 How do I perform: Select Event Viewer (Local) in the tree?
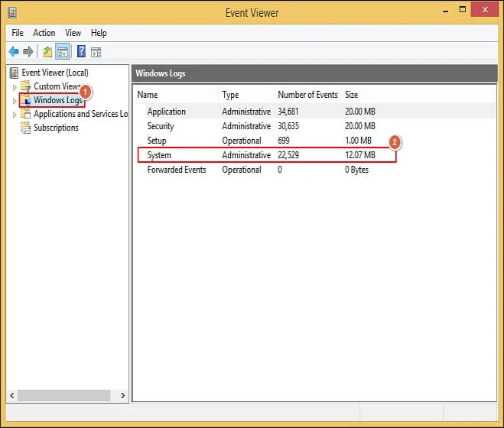tap(55, 73)
